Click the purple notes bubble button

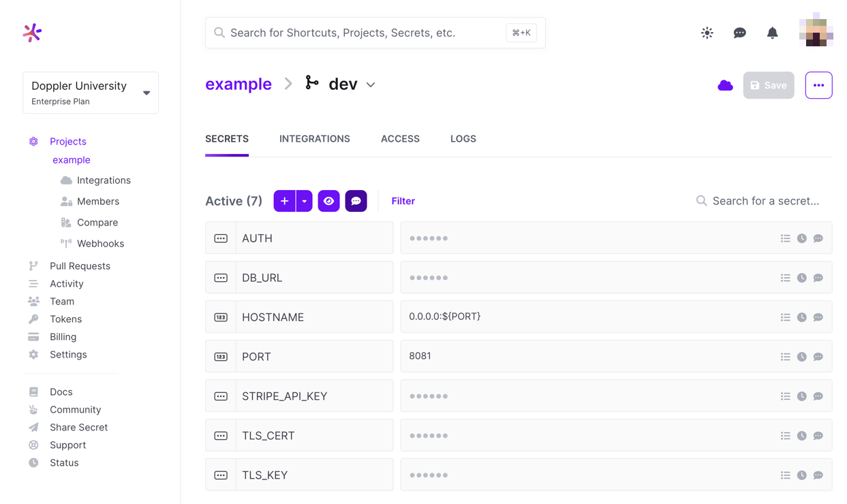pos(356,201)
